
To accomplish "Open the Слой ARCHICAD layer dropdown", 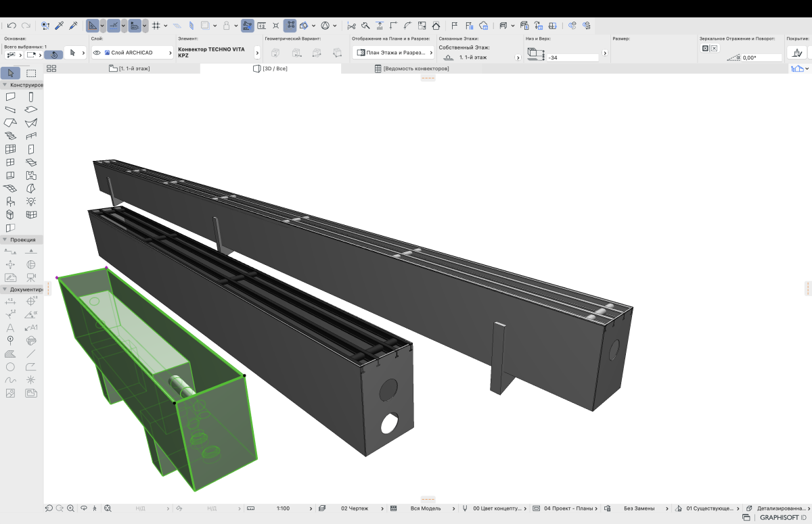I will pyautogui.click(x=133, y=53).
